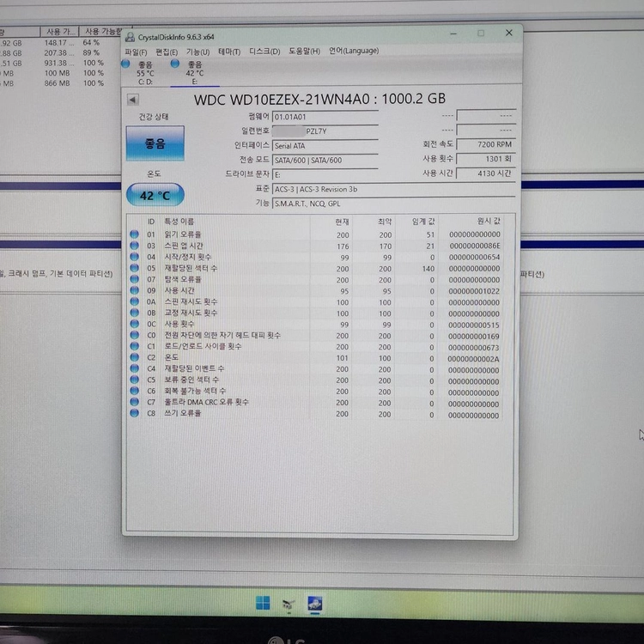The image size is (644, 644).
Task: Click the status icon for 교정 재시도 횟수 row
Action: pos(134,313)
